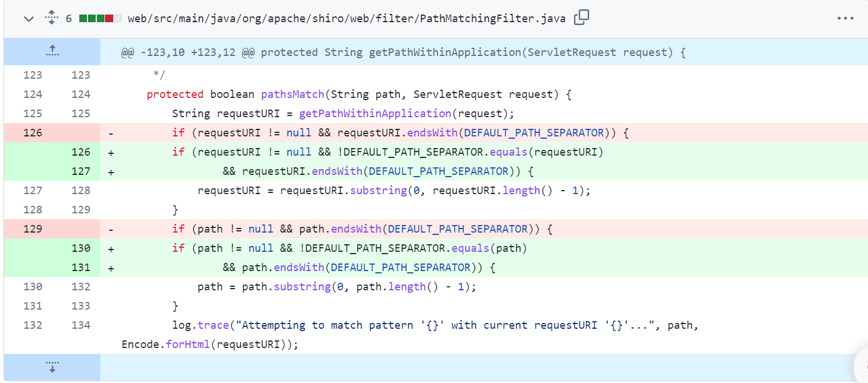Viewport: 868px width, 383px height.
Task: Click the minus marker on deleted line 126
Action: [111, 133]
